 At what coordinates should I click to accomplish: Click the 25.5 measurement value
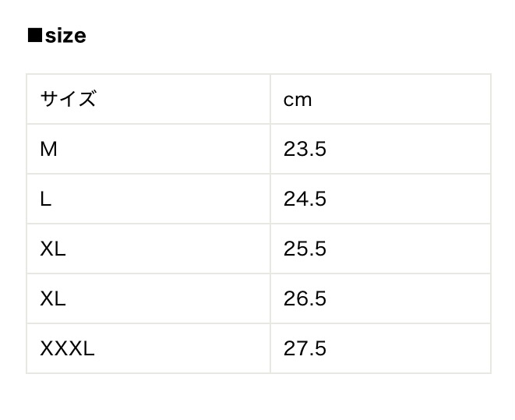click(x=305, y=249)
